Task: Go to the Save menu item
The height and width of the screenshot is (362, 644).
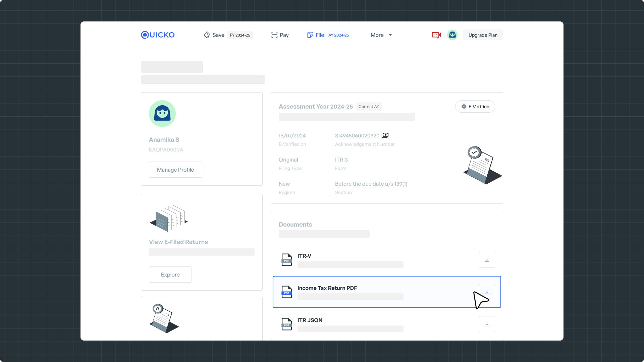Action: (x=214, y=35)
